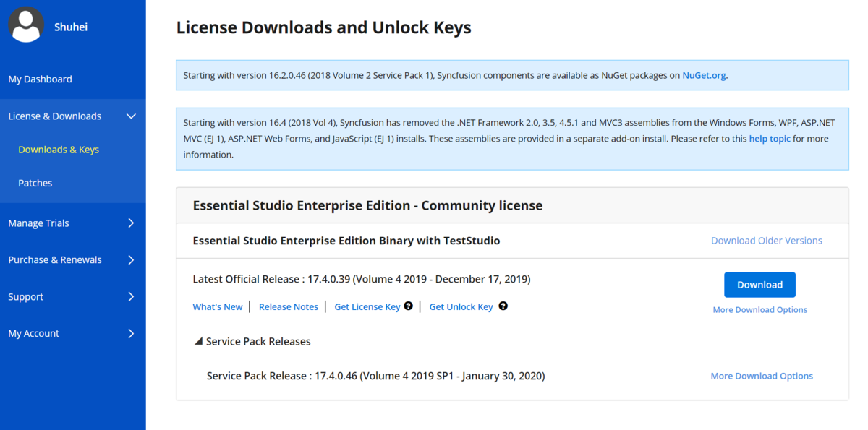Click the Service Pack Releases label

click(258, 342)
